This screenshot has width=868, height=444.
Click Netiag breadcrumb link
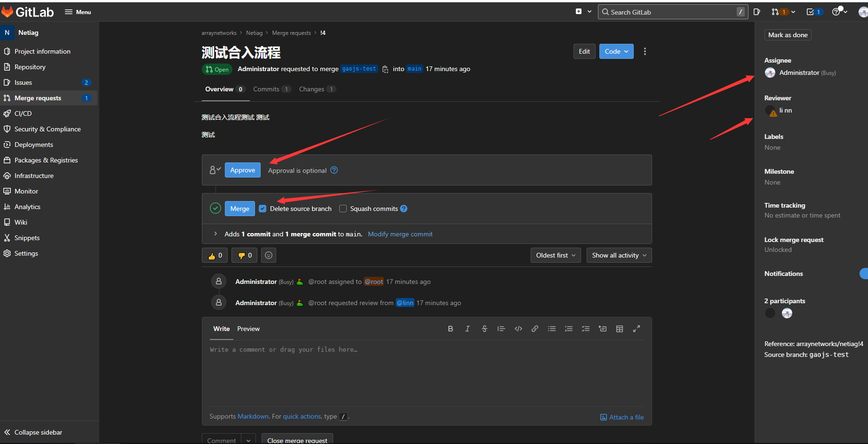click(x=254, y=33)
